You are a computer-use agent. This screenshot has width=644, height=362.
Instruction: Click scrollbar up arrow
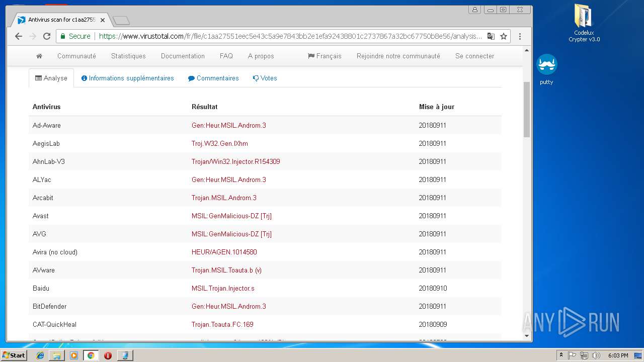(527, 50)
